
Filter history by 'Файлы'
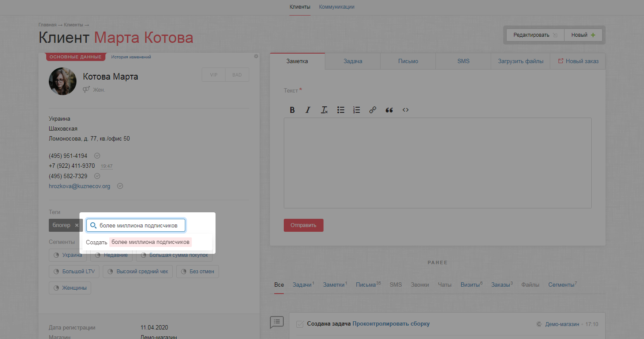530,285
